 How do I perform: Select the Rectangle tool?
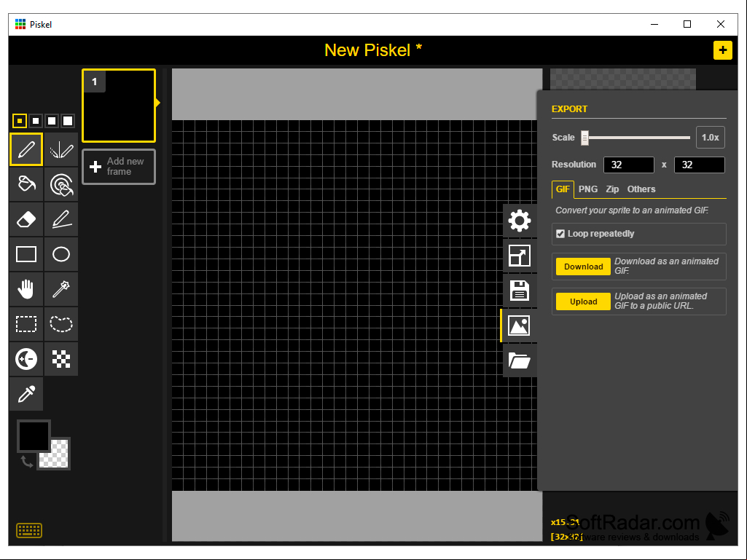(x=26, y=254)
